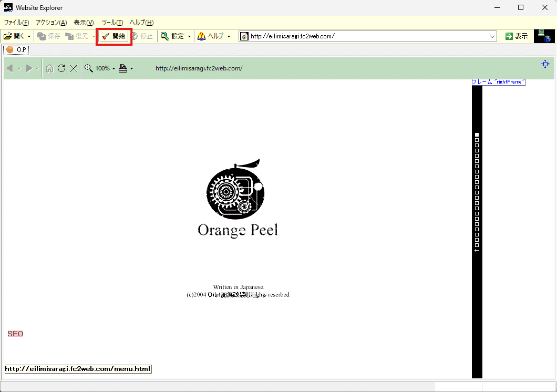Click the Website Explorer title bar icon
The image size is (557, 392).
[8, 7]
